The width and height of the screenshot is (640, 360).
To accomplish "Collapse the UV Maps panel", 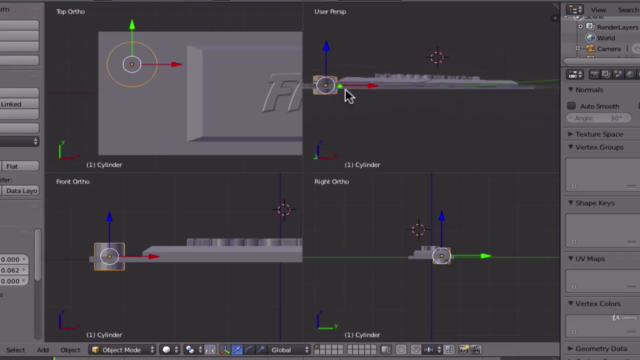I will [571, 258].
